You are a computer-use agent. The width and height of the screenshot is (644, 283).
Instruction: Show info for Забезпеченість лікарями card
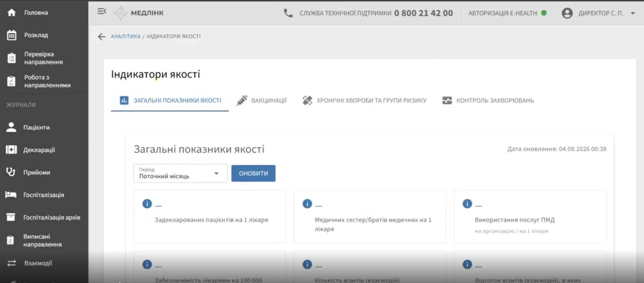(147, 264)
